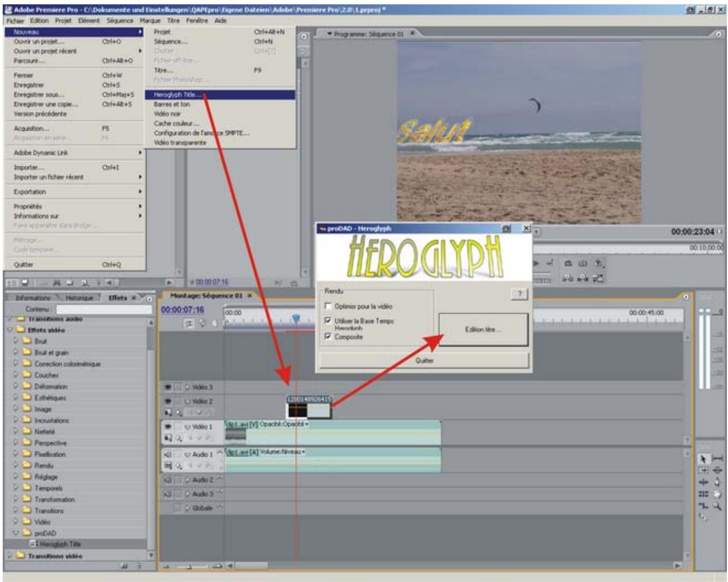
Task: Click New Item icon in Project panel
Action: click(85, 283)
